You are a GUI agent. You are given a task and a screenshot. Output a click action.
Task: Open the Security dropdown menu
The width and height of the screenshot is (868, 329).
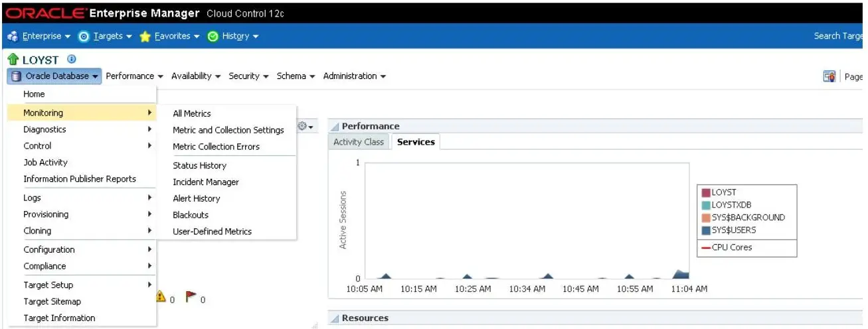249,76
